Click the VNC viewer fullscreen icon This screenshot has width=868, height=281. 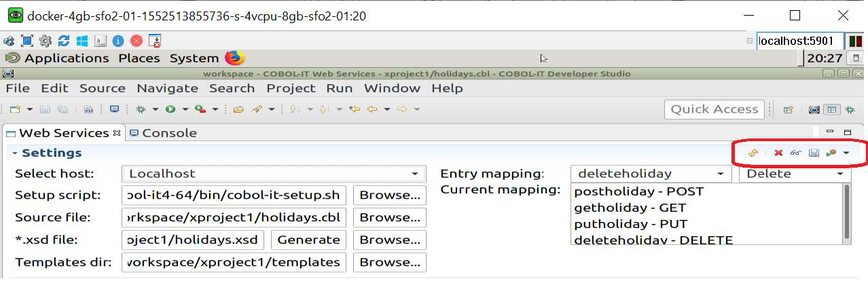pyautogui.click(x=27, y=41)
